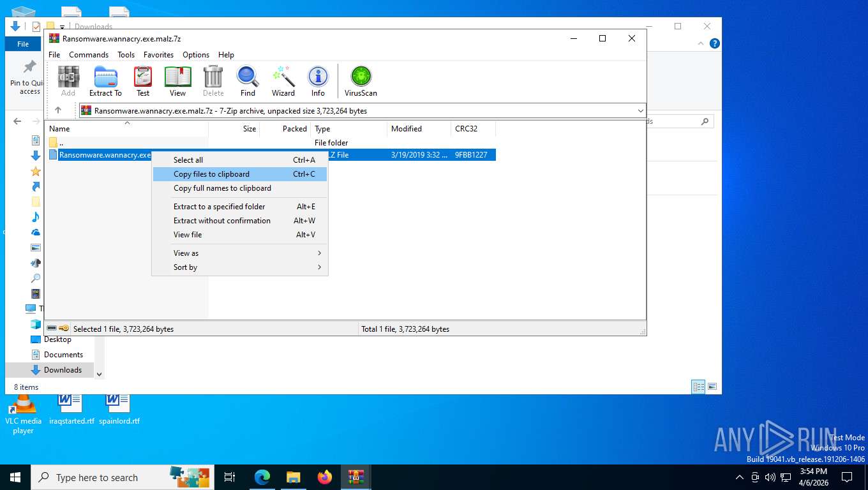Click the View toolbar icon
This screenshot has width=868, height=490.
[x=177, y=81]
